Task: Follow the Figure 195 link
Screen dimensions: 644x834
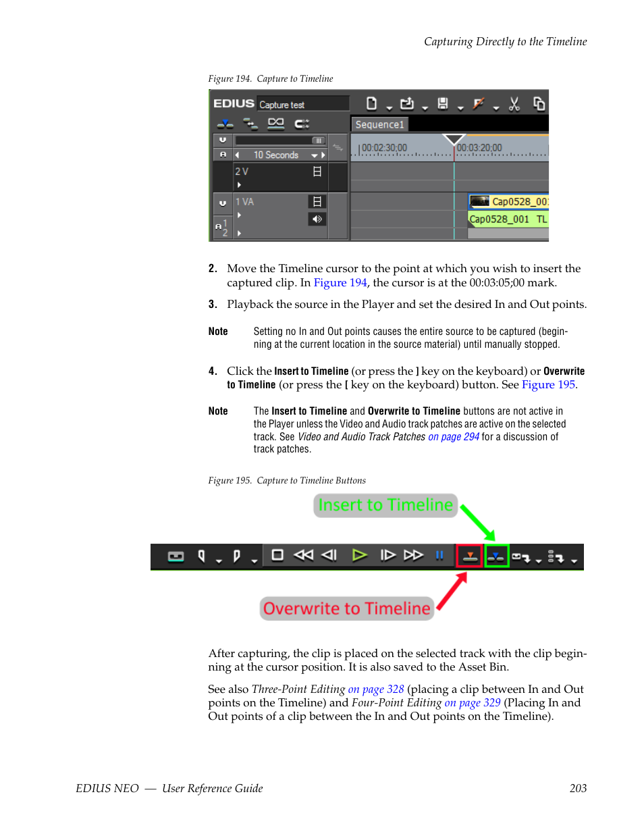Action: [x=549, y=385]
